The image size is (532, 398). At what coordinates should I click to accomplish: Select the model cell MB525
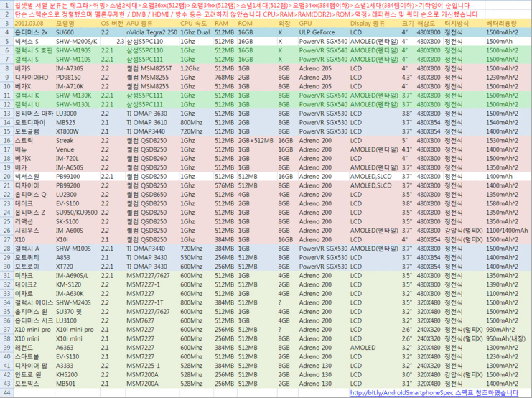tap(65, 123)
